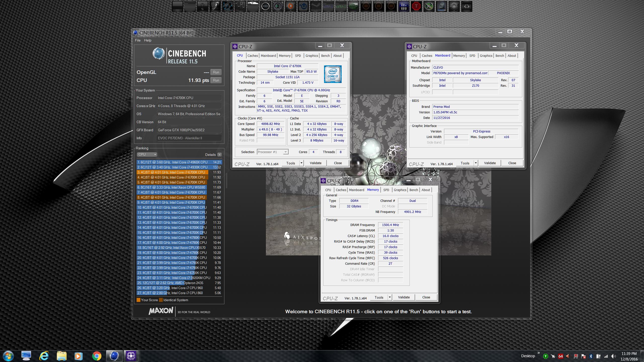Open the settings gear dock icon
Viewport: 644px width, 362px height.
[x=454, y=6]
